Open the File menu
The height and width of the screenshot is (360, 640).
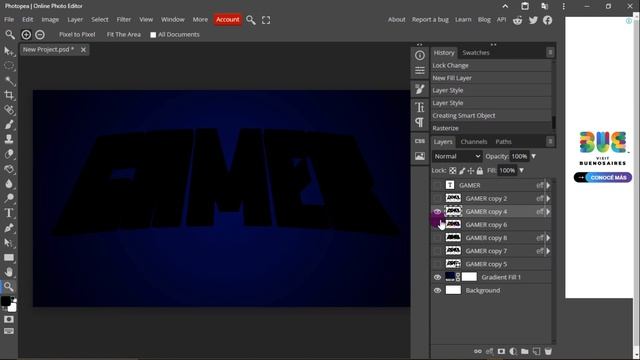pos(9,20)
